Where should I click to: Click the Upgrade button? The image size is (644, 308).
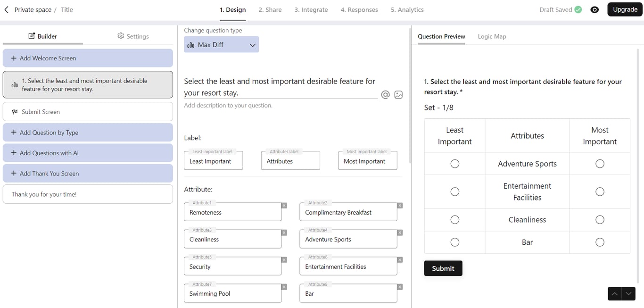pyautogui.click(x=625, y=9)
